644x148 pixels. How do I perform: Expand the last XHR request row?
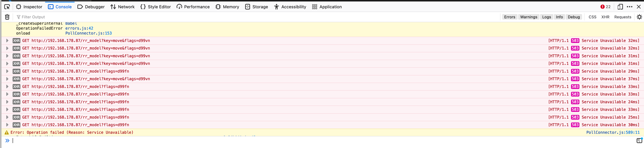(7, 125)
